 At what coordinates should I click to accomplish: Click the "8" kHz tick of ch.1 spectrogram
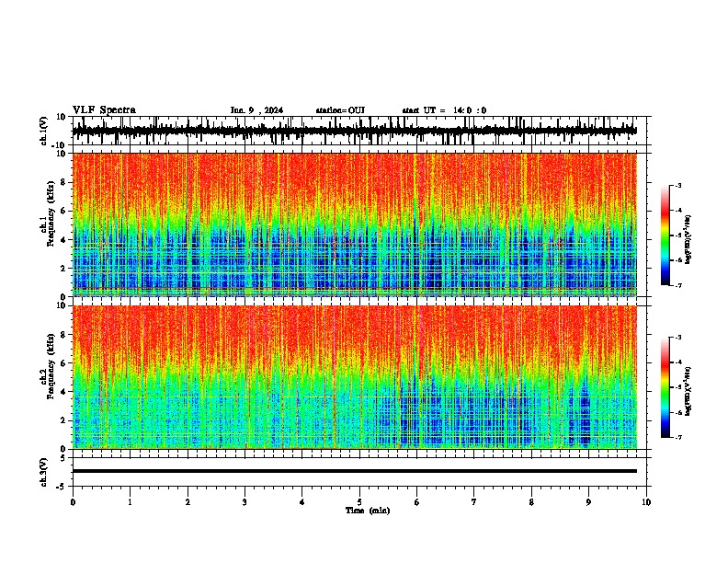[x=63, y=182]
